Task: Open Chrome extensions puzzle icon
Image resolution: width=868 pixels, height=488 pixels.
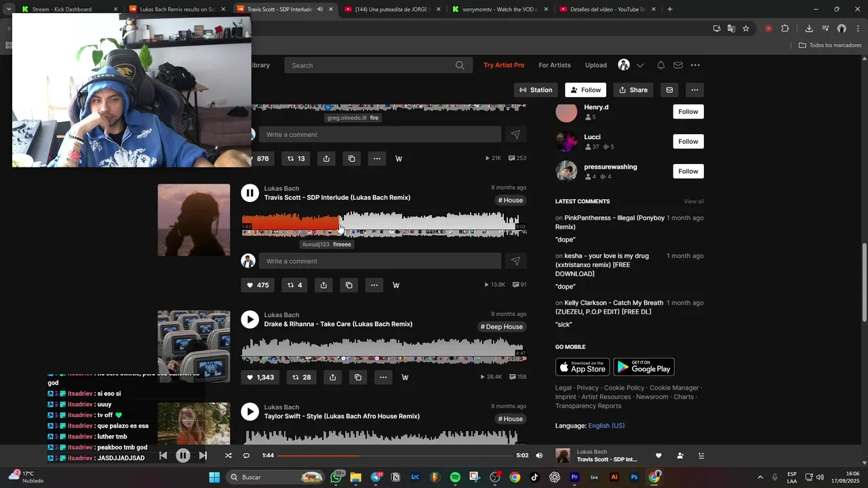Action: (x=785, y=28)
